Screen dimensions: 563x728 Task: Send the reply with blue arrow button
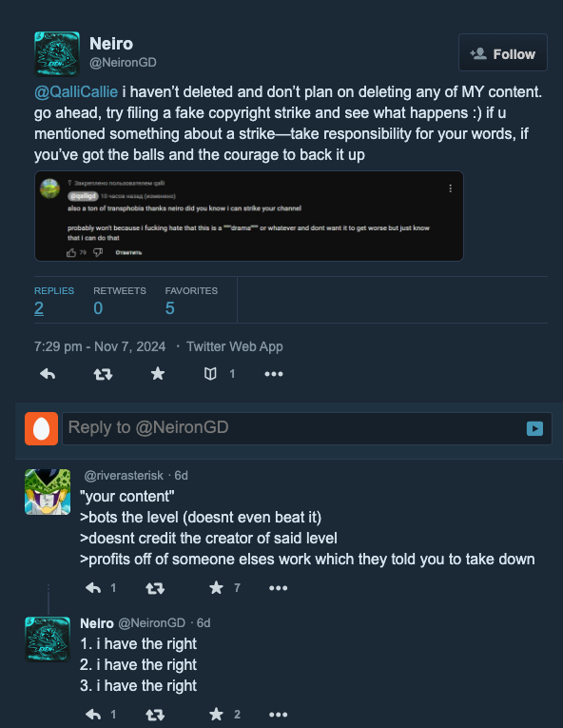[534, 428]
